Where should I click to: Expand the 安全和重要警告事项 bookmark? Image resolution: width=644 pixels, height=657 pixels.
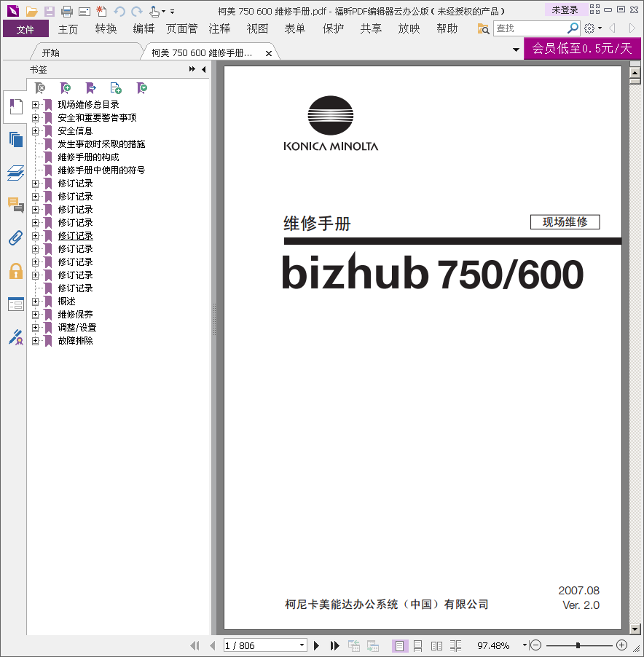point(35,118)
